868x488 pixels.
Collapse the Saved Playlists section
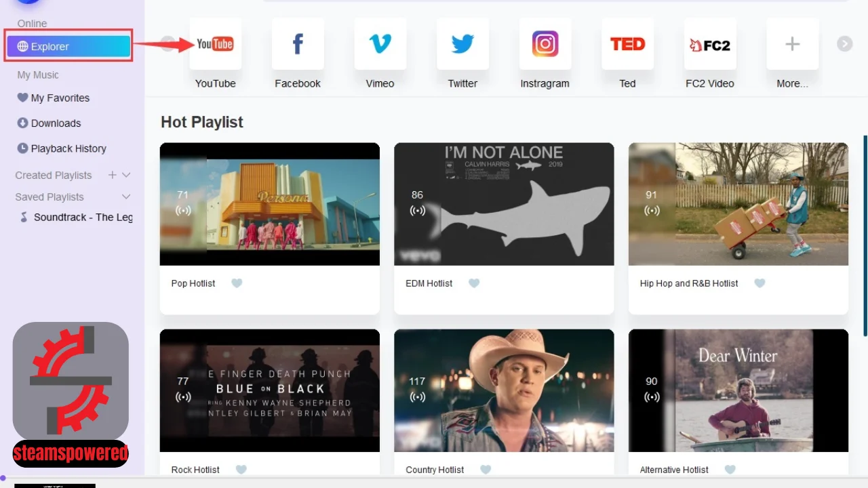(x=126, y=197)
